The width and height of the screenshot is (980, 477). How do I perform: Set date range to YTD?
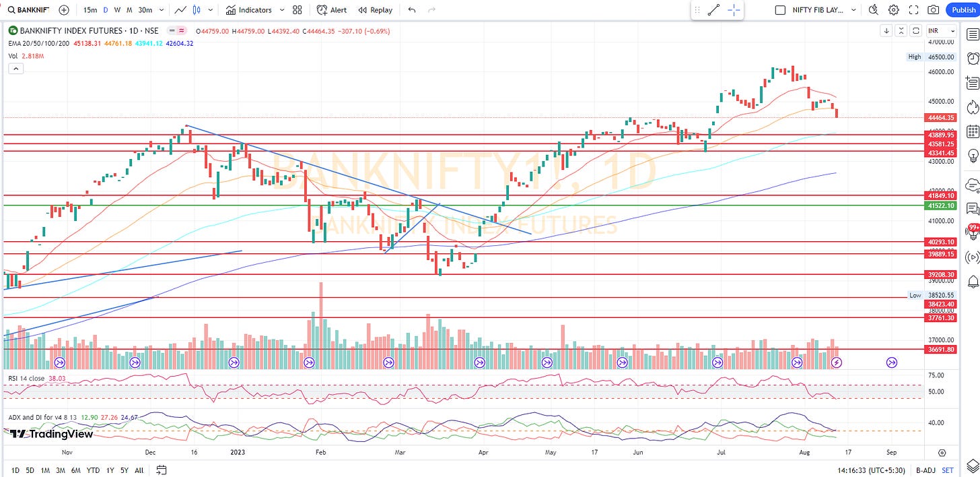coord(94,470)
